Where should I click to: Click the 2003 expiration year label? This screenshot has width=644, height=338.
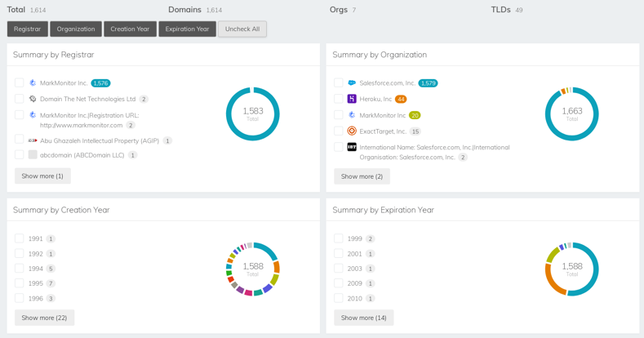355,269
